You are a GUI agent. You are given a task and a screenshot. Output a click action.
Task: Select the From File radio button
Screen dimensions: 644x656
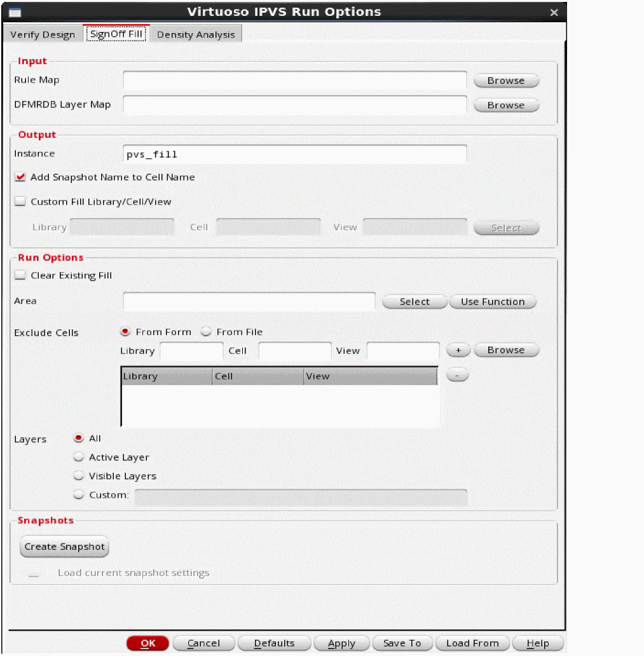tap(206, 332)
